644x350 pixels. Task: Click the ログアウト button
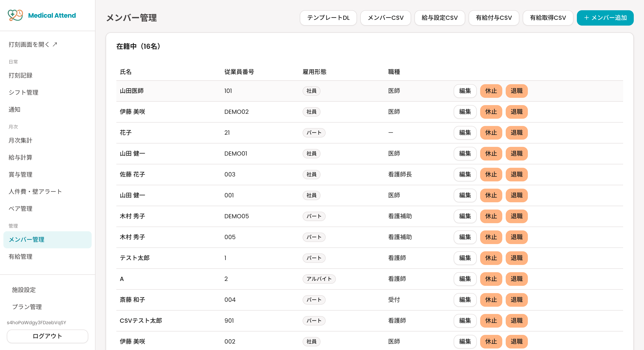[48, 336]
